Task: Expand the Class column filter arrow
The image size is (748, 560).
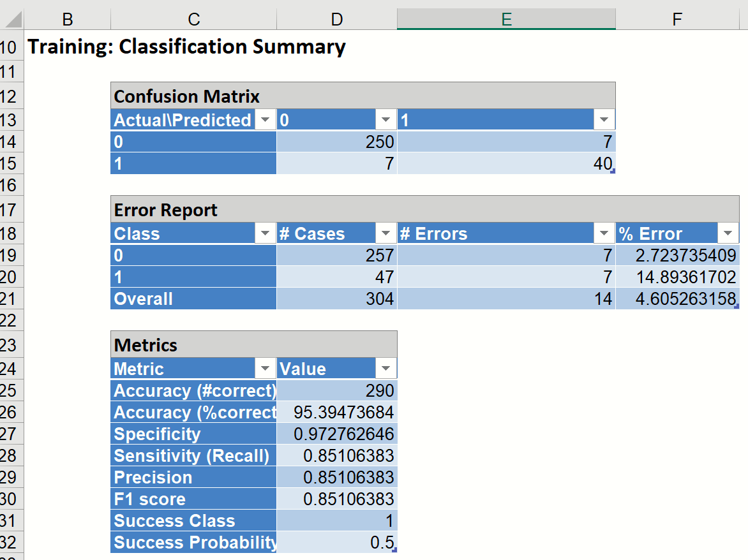Action: 265,233
